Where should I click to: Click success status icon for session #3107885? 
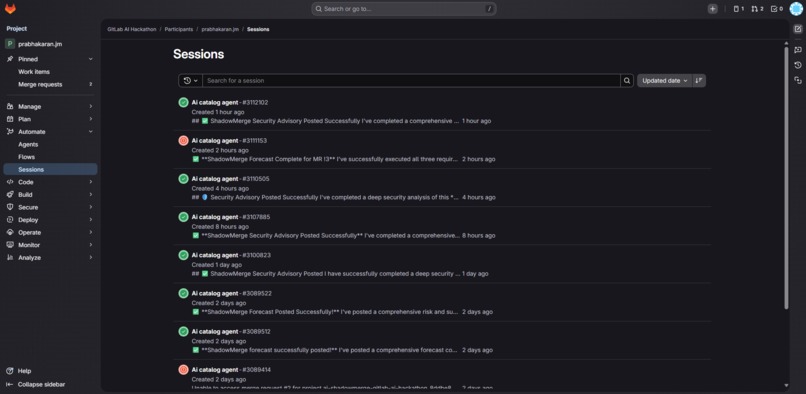click(184, 217)
